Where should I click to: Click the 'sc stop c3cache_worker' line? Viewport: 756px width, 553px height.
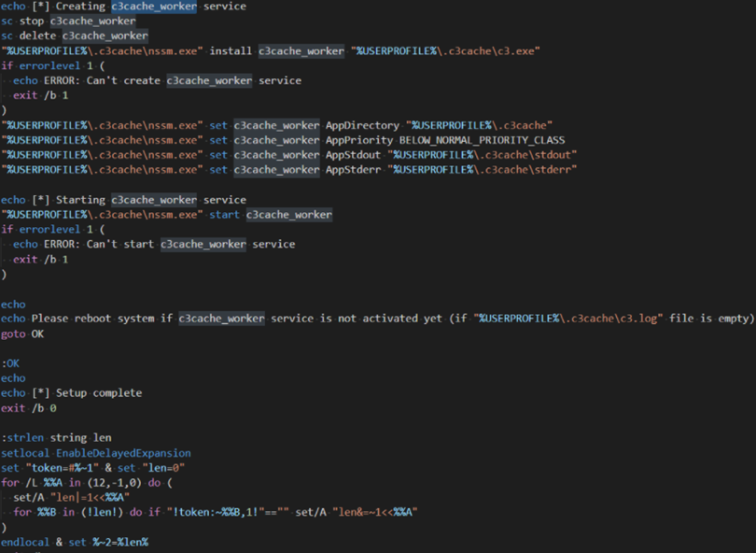coord(68,21)
